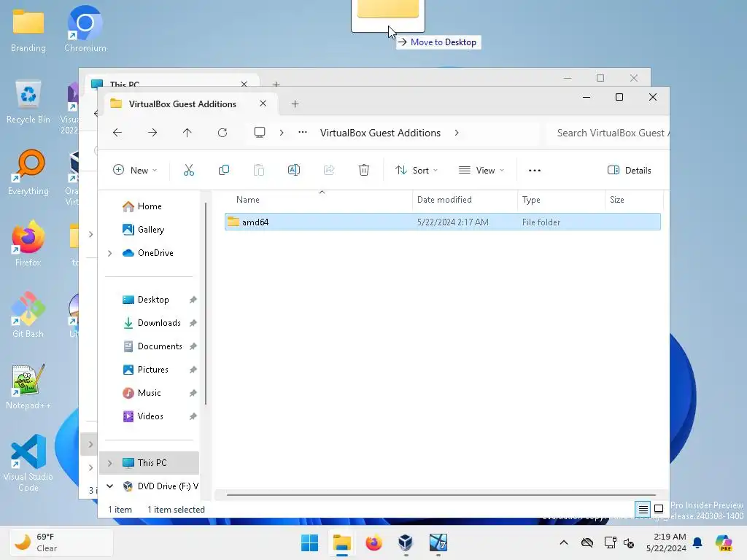
Task: Click chevron after computer icon in address bar
Action: point(282,133)
